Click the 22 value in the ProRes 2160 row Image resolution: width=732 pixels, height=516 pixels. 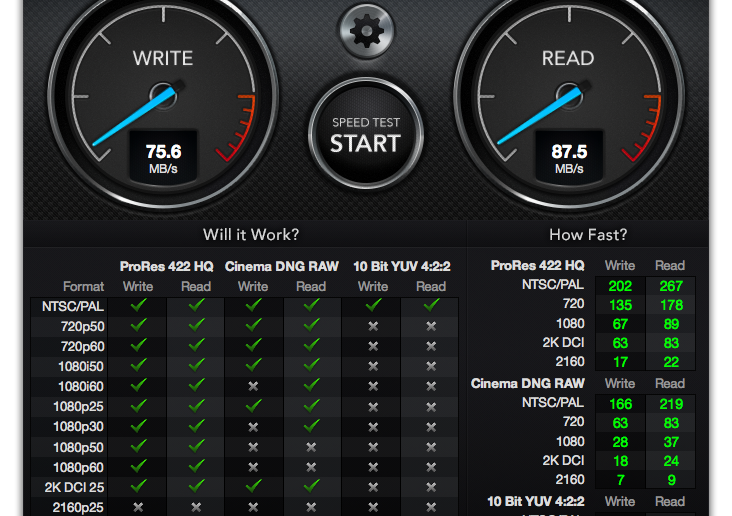click(x=671, y=362)
